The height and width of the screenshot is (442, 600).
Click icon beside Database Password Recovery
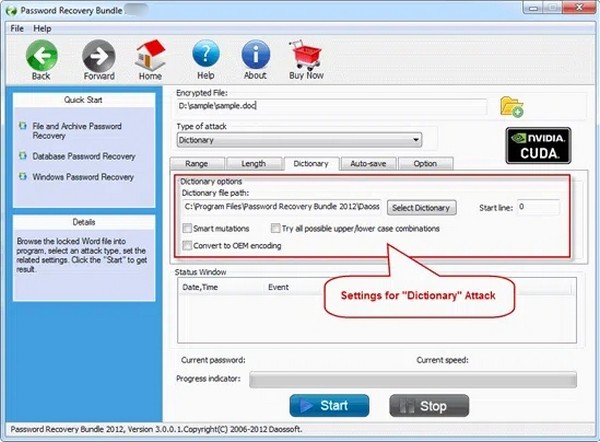pos(23,156)
